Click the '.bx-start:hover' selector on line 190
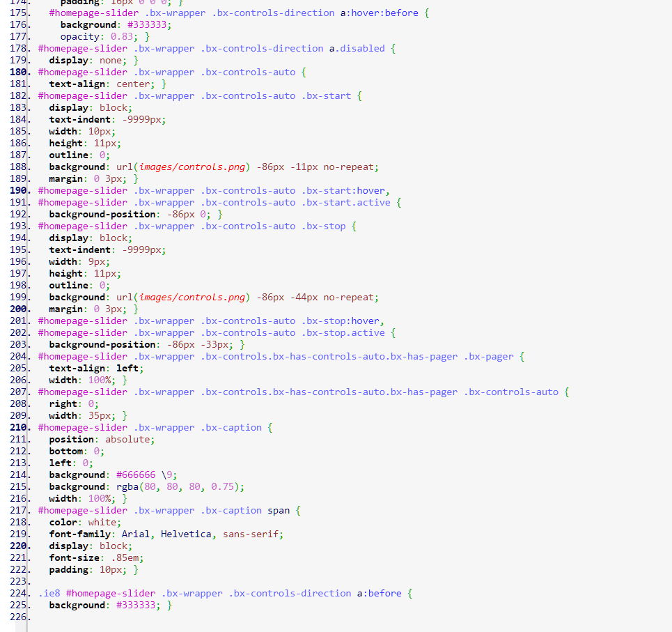672x632 pixels. [343, 190]
